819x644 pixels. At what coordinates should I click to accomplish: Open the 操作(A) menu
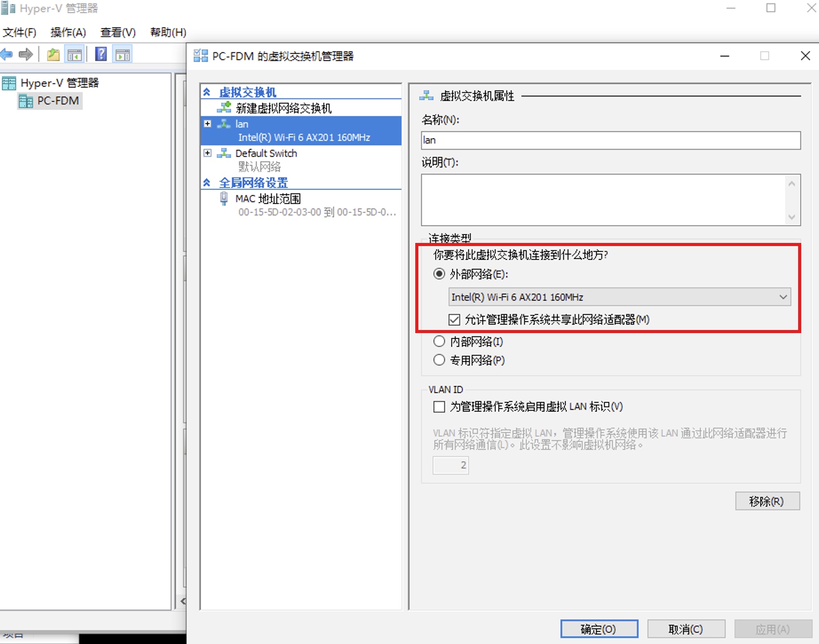pyautogui.click(x=68, y=32)
